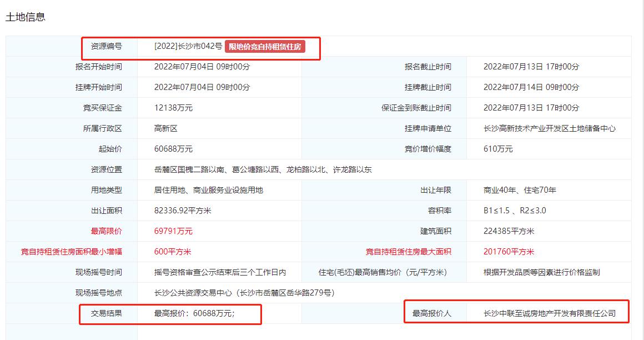Screen dimensions: 644x340
Task: Select 竞价增价幅度 value 610万元
Action: click(x=498, y=149)
